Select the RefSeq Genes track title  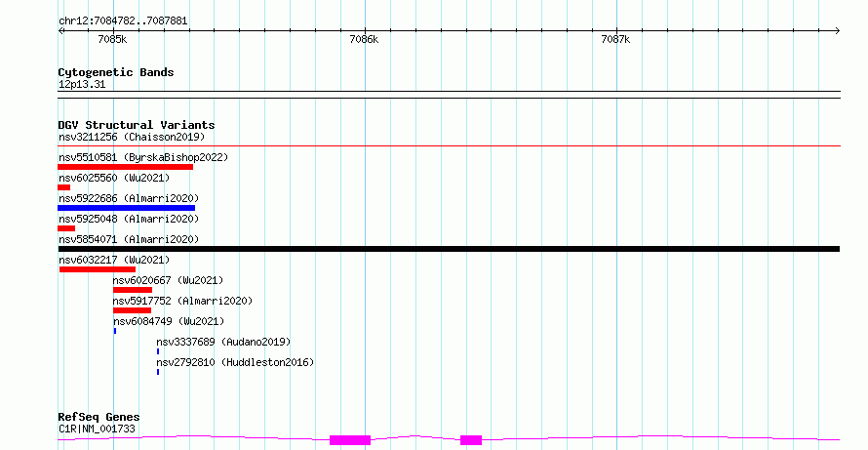click(99, 417)
